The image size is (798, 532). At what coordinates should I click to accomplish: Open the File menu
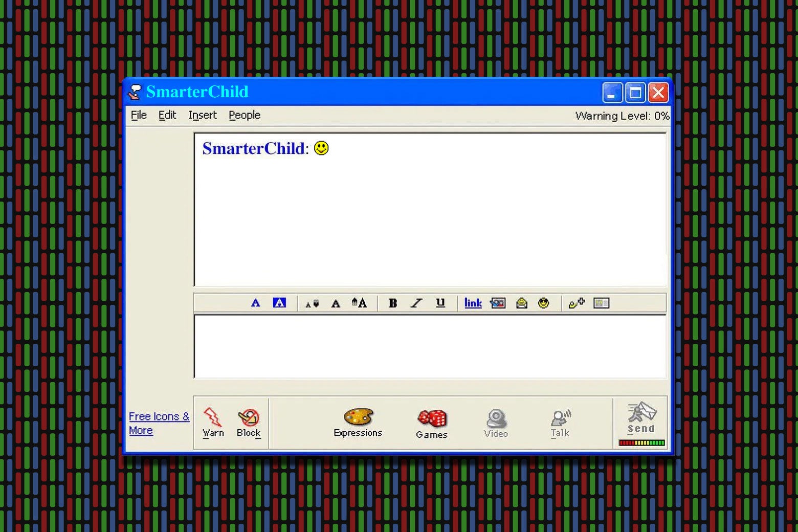[139, 115]
